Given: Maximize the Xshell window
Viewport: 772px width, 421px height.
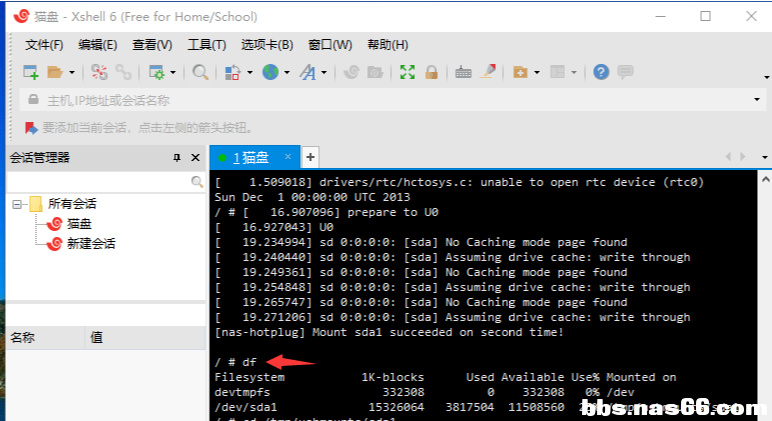Looking at the screenshot, I should [x=706, y=16].
